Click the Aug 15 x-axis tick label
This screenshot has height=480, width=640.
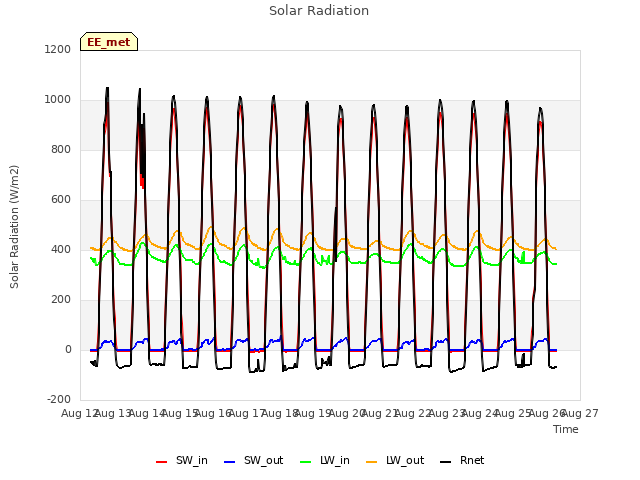(x=180, y=413)
